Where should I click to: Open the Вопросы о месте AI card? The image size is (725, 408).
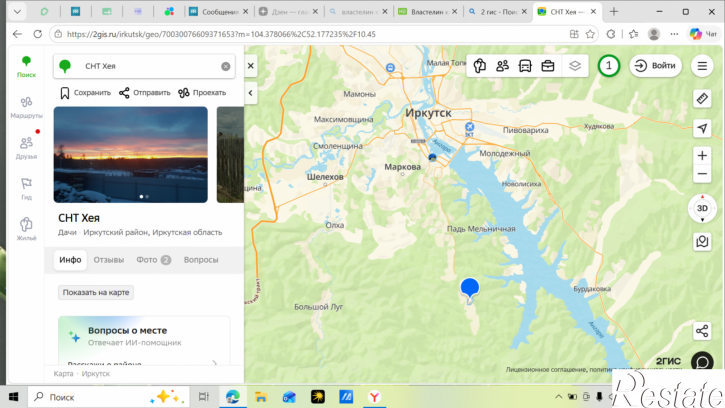click(144, 340)
